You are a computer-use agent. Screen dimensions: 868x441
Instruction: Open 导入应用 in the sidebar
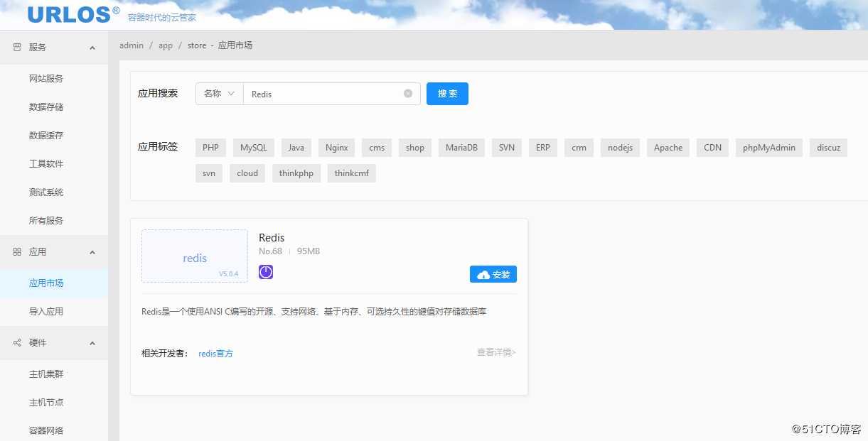(46, 312)
